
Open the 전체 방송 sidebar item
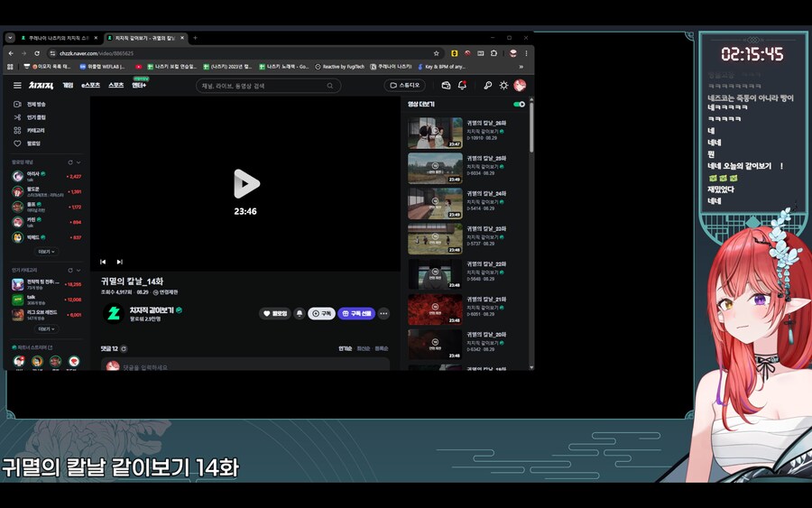point(30,104)
